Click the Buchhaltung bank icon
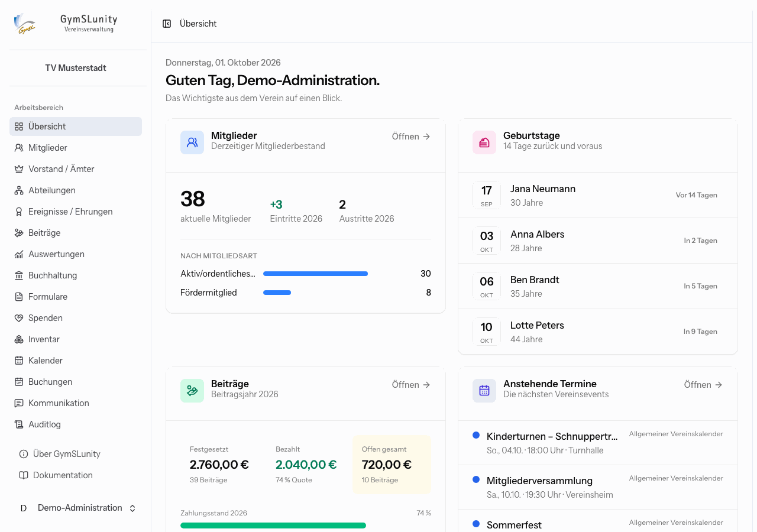This screenshot has height=532, width=757. [x=19, y=275]
